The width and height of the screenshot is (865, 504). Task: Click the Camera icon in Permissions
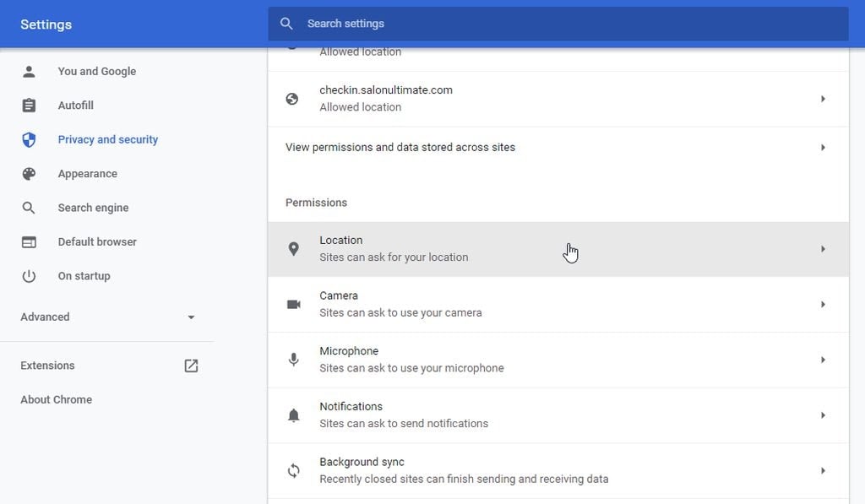(x=293, y=304)
